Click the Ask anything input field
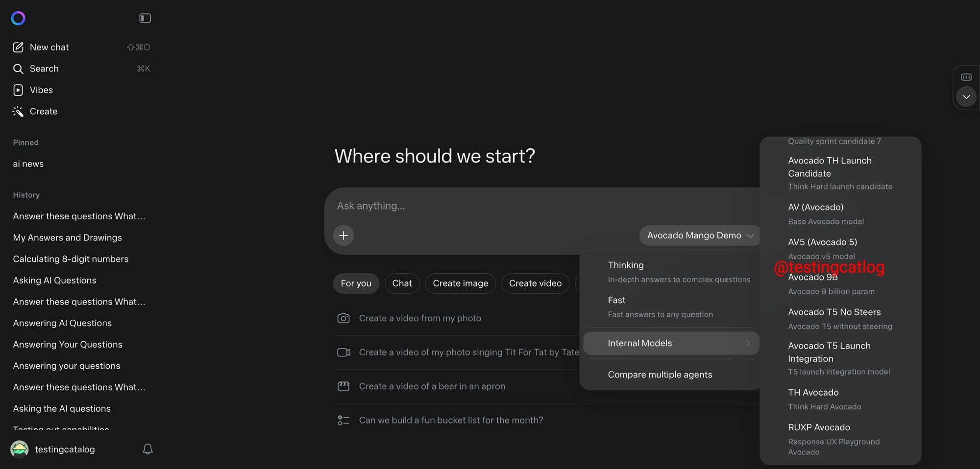 (x=490, y=206)
